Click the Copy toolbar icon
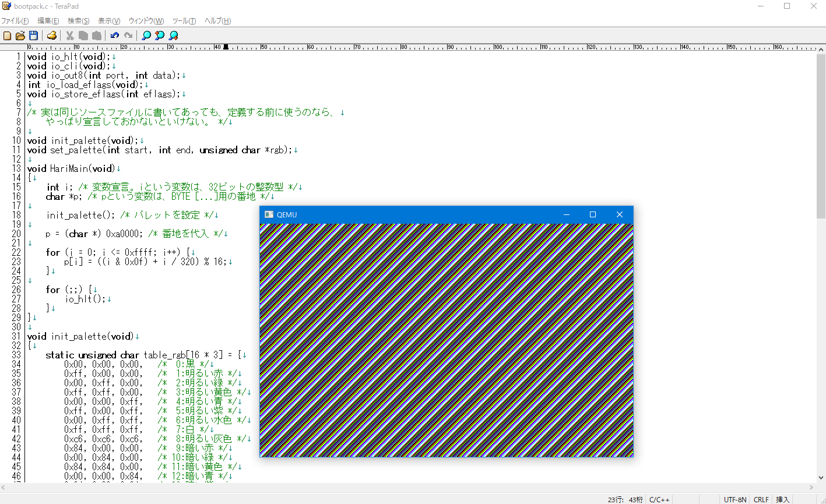This screenshot has height=504, width=826. click(83, 36)
